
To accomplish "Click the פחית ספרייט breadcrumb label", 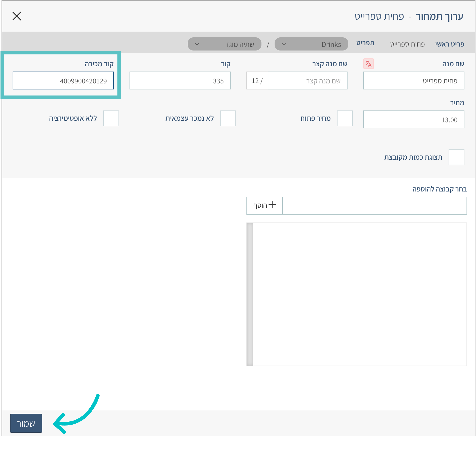I will pyautogui.click(x=407, y=44).
